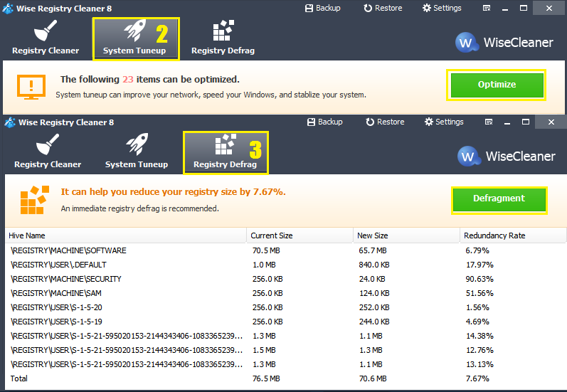
Task: Sort by New Size column header
Action: coord(406,235)
